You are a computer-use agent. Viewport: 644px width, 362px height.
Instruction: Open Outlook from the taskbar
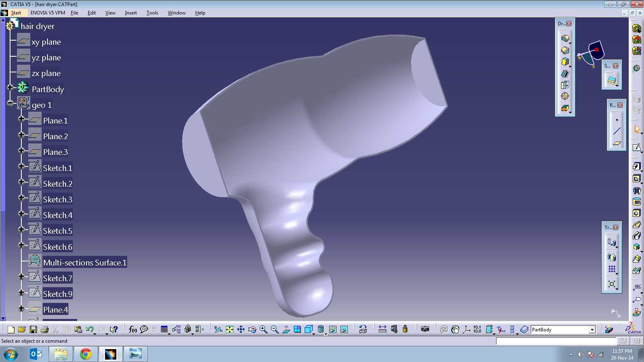click(x=36, y=354)
